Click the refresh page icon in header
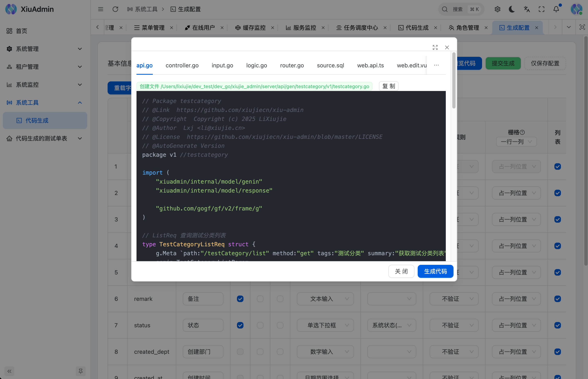The height and width of the screenshot is (379, 588). 115,9
